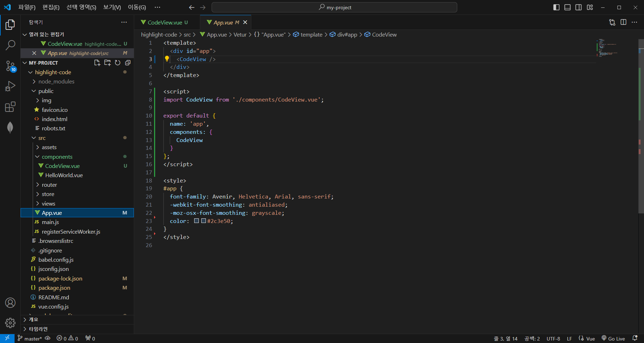This screenshot has width=644, height=343.
Task: Launch the Run and Debug view
Action: pyautogui.click(x=10, y=86)
